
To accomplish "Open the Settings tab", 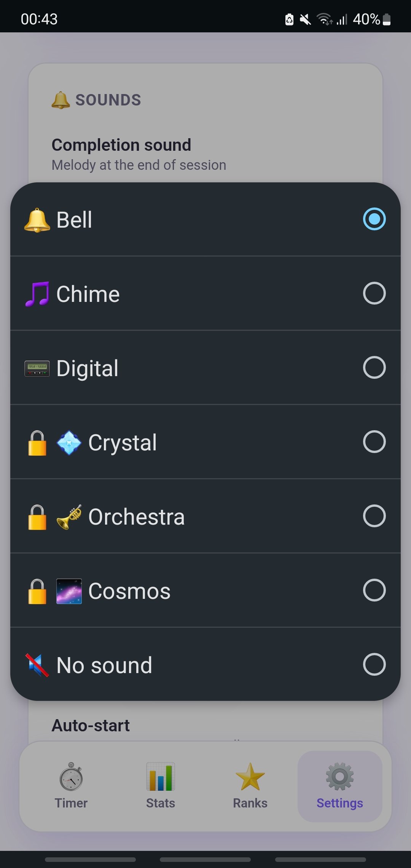I will tap(340, 786).
